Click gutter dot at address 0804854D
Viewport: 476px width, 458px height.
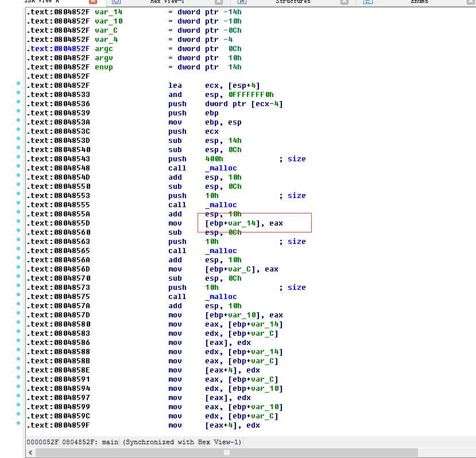pyautogui.click(x=18, y=175)
